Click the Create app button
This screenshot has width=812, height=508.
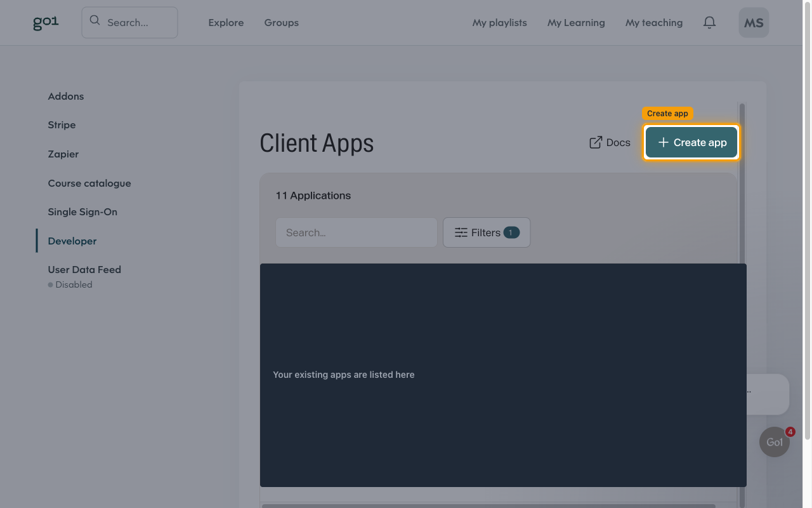(x=691, y=142)
